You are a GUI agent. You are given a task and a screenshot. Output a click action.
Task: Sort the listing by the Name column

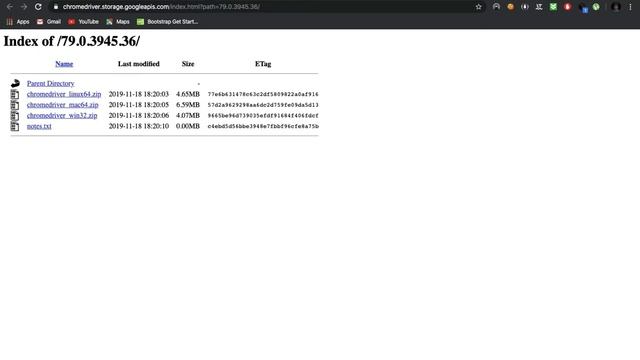[64, 64]
